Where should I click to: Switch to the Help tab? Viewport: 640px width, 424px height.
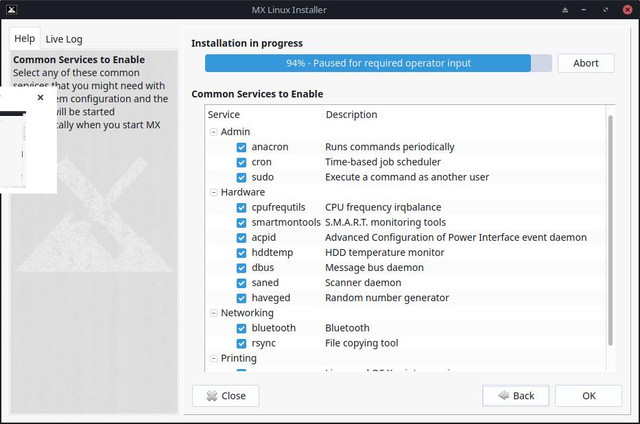pyautogui.click(x=24, y=39)
